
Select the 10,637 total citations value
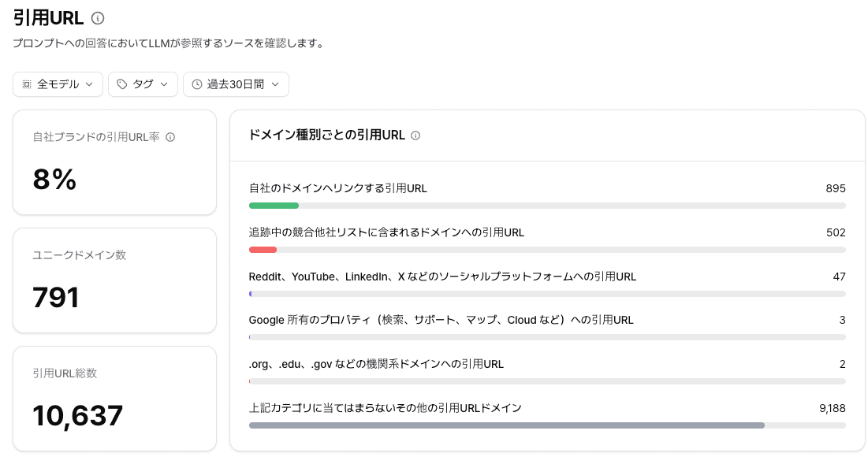pos(77,416)
